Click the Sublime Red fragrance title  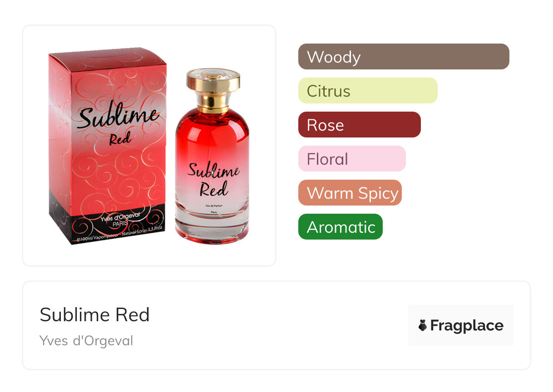[x=94, y=314]
